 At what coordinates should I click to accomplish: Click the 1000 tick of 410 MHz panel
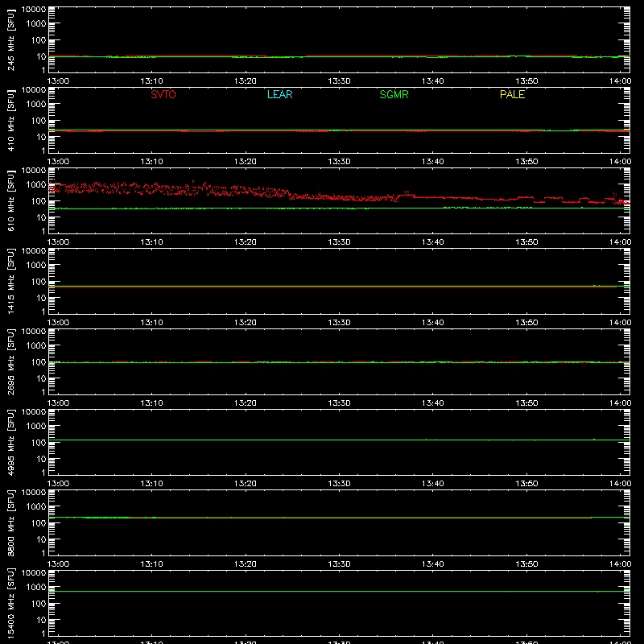pyautogui.click(x=36, y=104)
